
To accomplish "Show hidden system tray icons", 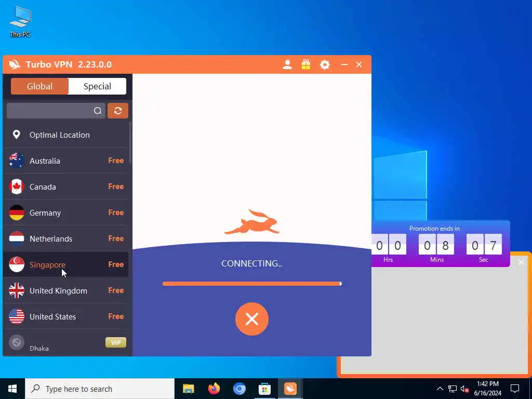I will click(x=440, y=389).
